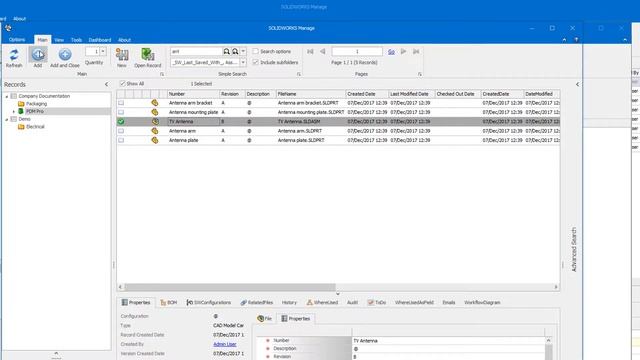
Task: Open the History tab
Action: [289, 302]
